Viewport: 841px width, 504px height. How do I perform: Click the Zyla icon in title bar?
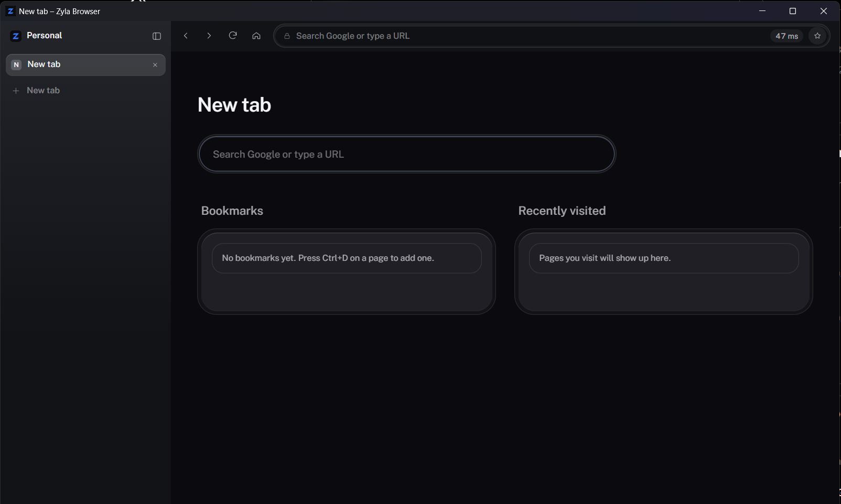pyautogui.click(x=10, y=11)
